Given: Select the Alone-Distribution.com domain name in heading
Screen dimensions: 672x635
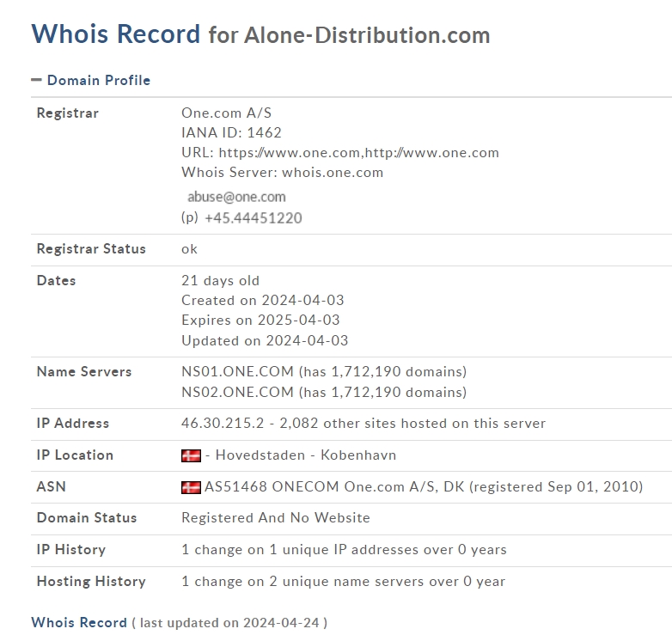Looking at the screenshot, I should click(367, 34).
